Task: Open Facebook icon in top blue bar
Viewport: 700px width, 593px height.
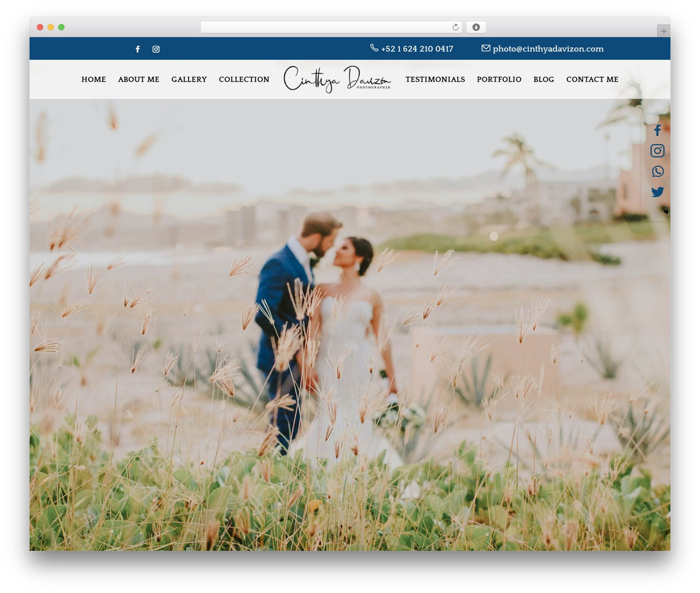Action: click(x=138, y=49)
